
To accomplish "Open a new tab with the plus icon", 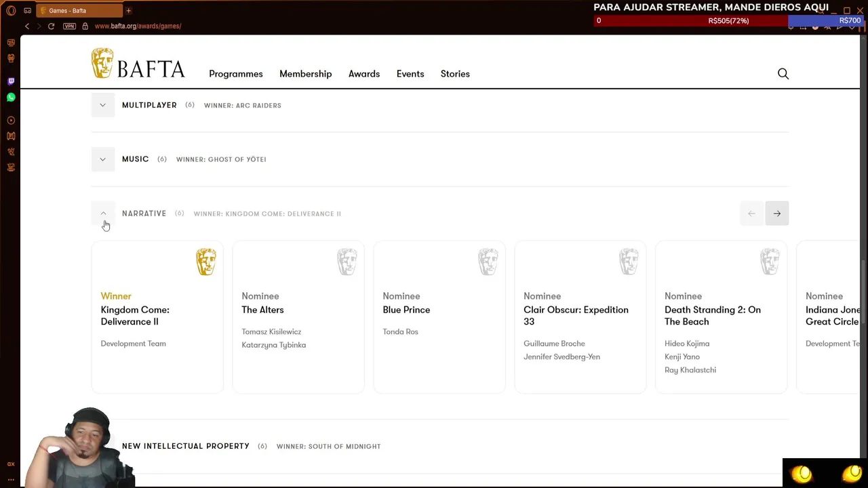I will coord(128,11).
